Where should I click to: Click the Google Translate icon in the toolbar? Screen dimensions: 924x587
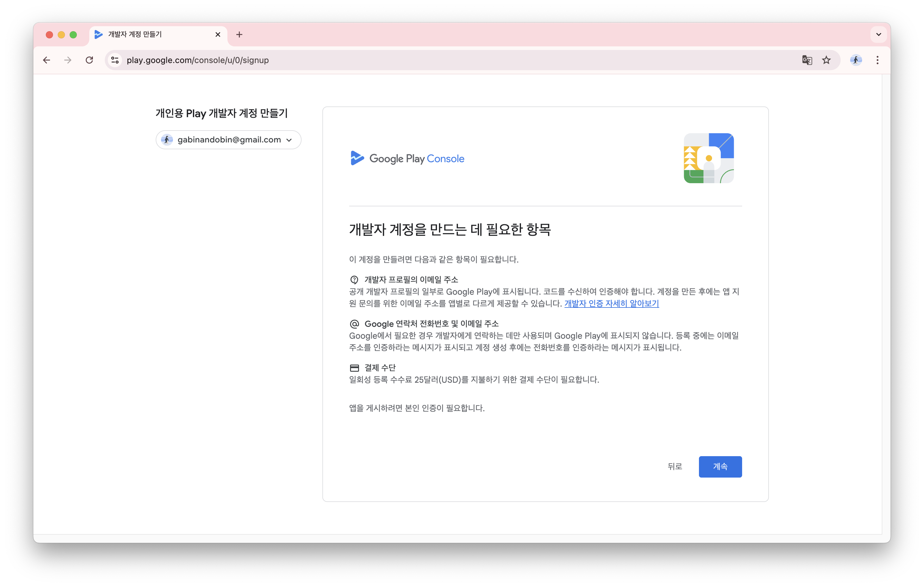[807, 60]
